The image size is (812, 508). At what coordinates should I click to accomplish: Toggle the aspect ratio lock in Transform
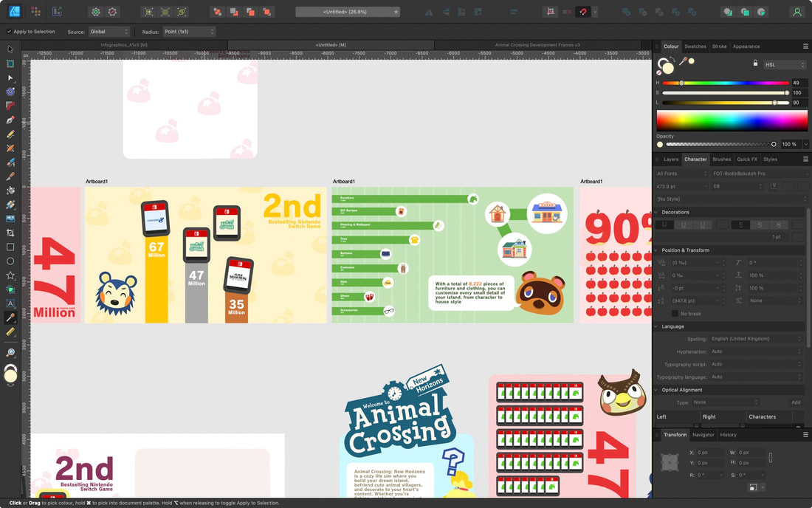(771, 457)
